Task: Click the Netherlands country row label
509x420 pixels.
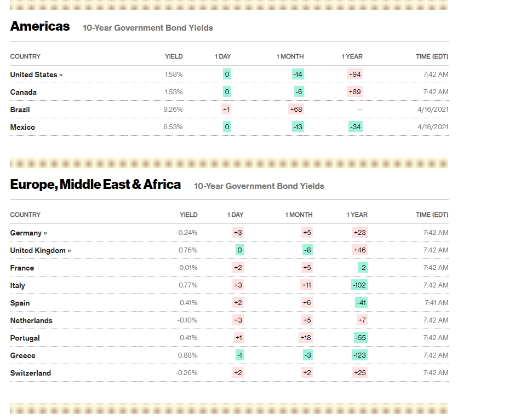Action: pos(31,320)
